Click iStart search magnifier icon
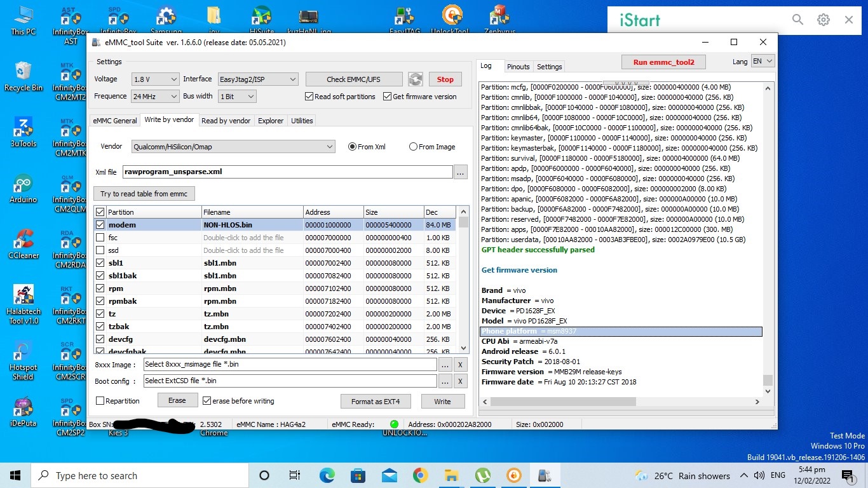This screenshot has height=488, width=868. 798,20
